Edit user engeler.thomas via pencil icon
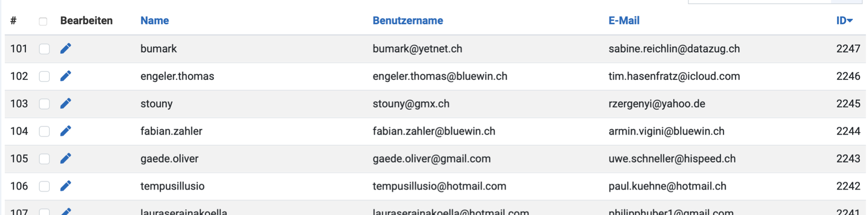 [x=66, y=76]
